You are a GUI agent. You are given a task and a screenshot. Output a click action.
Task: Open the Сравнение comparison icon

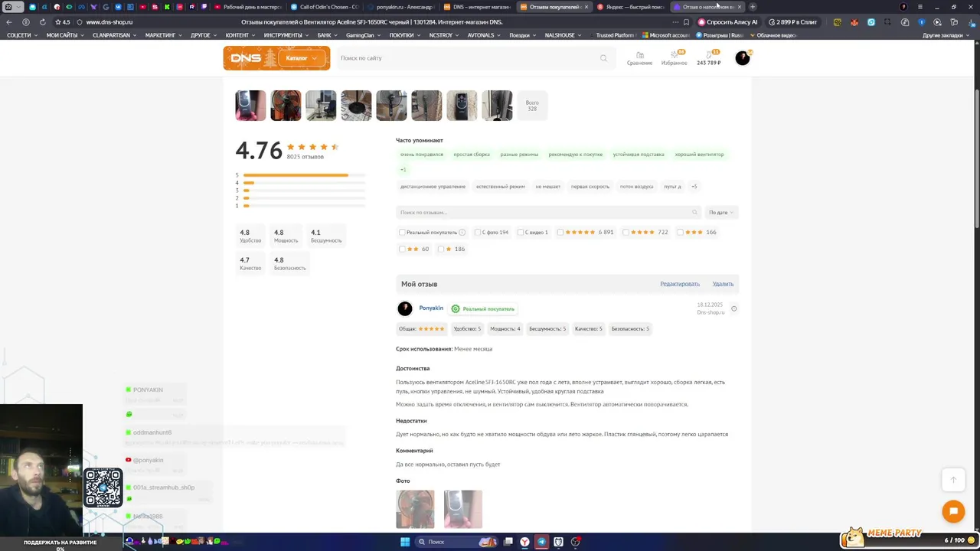click(640, 58)
